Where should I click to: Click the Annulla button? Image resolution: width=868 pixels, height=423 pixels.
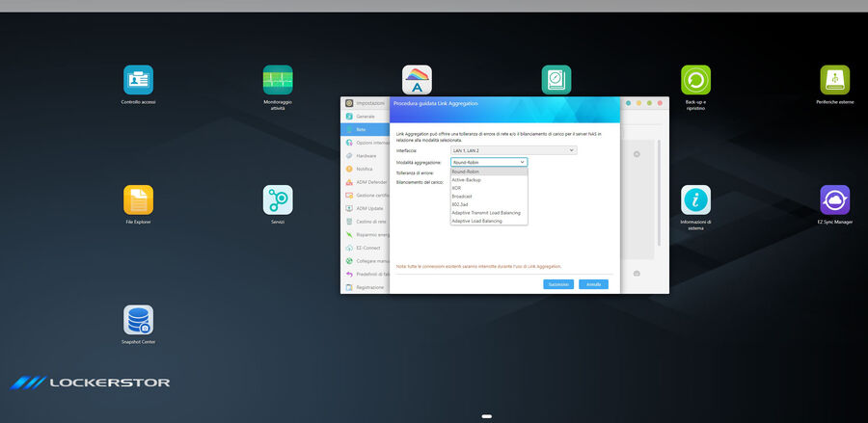(593, 284)
